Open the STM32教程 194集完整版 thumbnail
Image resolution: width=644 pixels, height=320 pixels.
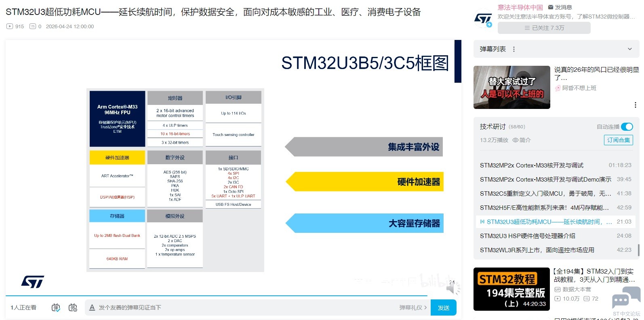(x=512, y=289)
